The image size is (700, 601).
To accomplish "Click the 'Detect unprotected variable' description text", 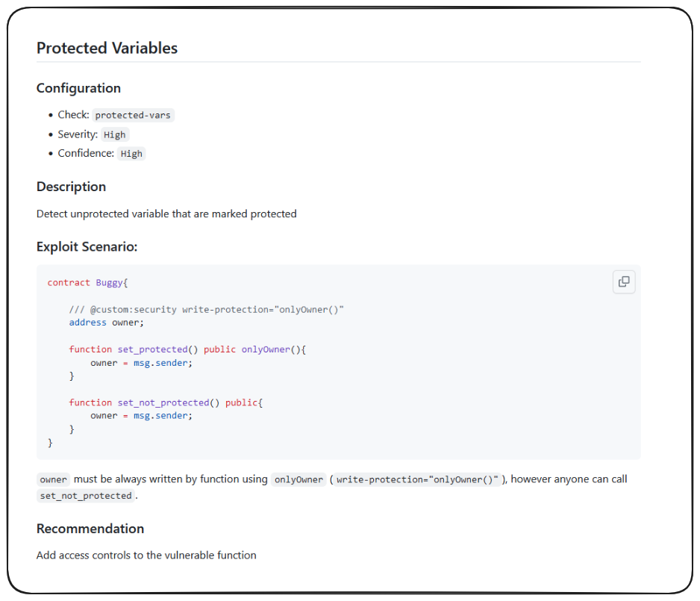I will click(166, 214).
